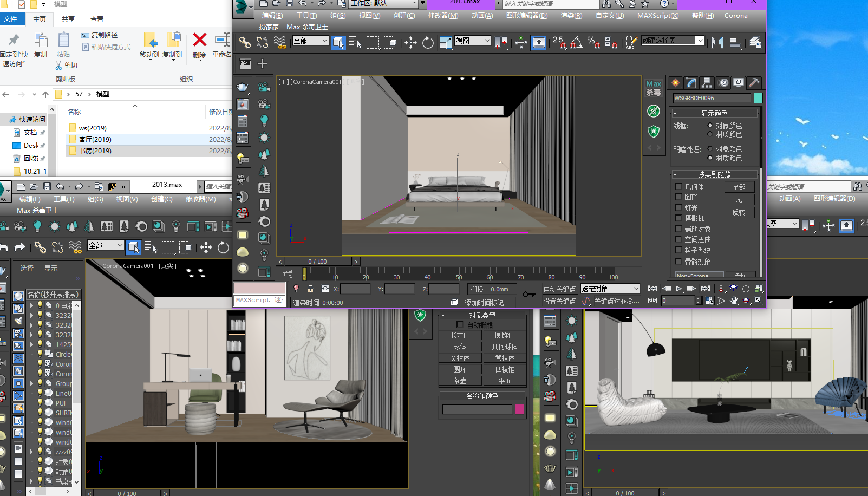Click 自动关键点 Auto Key button
Viewport: 868px width, 496px height.
pyautogui.click(x=560, y=289)
